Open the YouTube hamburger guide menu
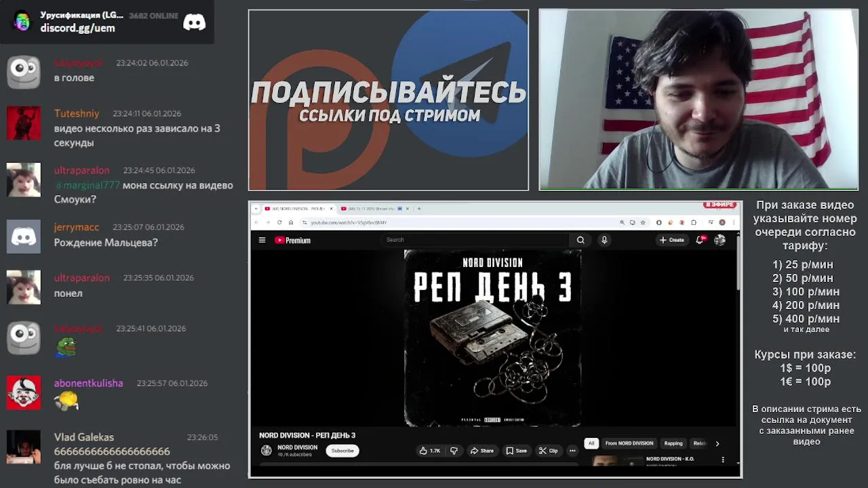This screenshot has width=868, height=488. (x=262, y=240)
